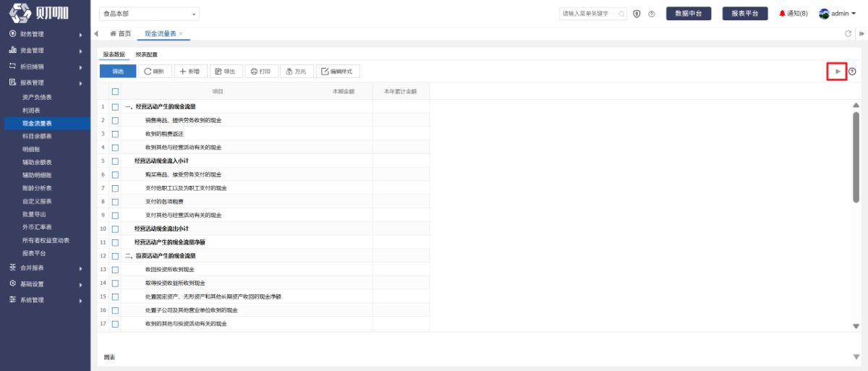Viewport: 868px width, 371px height.
Task: Check the row 5 box for 经营活动现金流入小计
Action: tap(115, 161)
